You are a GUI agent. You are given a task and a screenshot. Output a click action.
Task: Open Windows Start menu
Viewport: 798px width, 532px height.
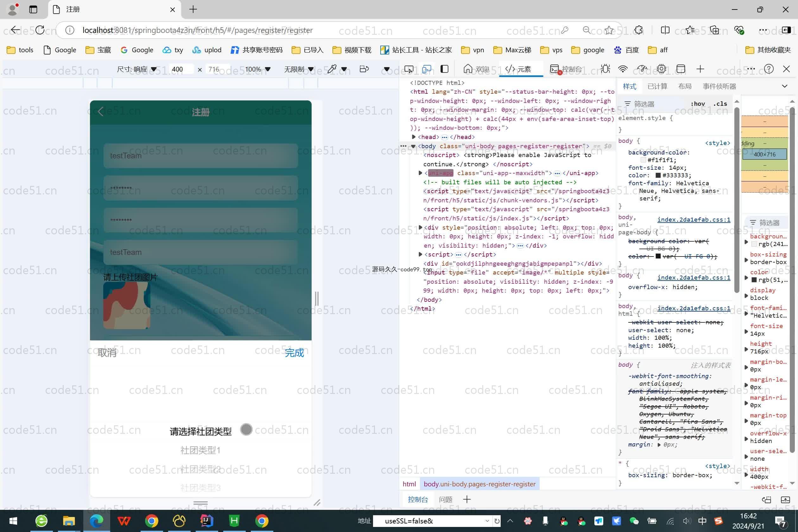[x=13, y=521]
